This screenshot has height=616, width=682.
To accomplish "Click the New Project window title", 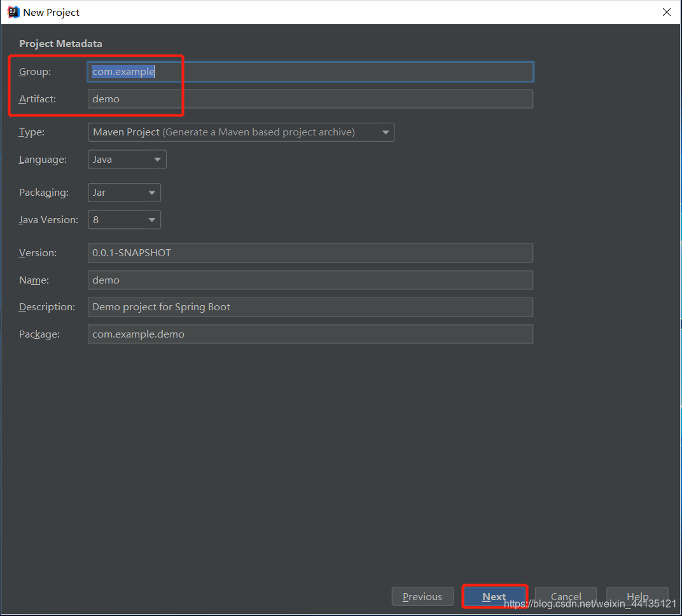I will click(x=52, y=13).
